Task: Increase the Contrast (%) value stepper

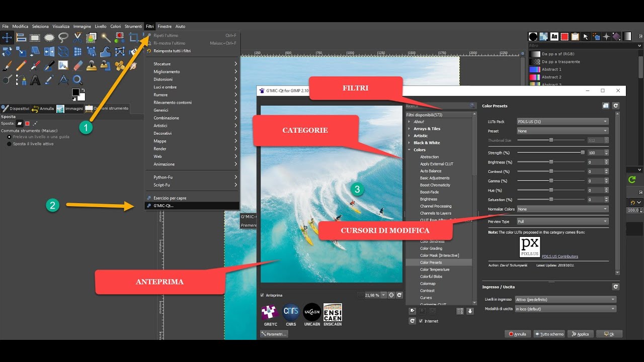Action: point(607,170)
